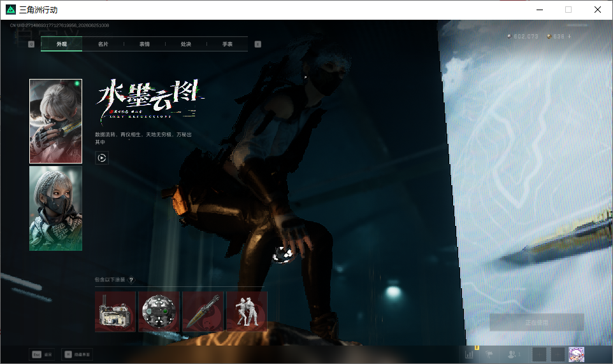Maximize the 三角洲行动 window

point(568,10)
